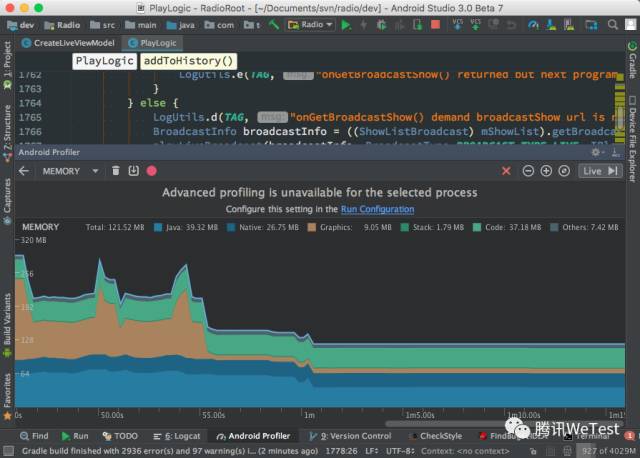Click the src folder breadcrumb
This screenshot has height=458, width=640.
pos(102,25)
